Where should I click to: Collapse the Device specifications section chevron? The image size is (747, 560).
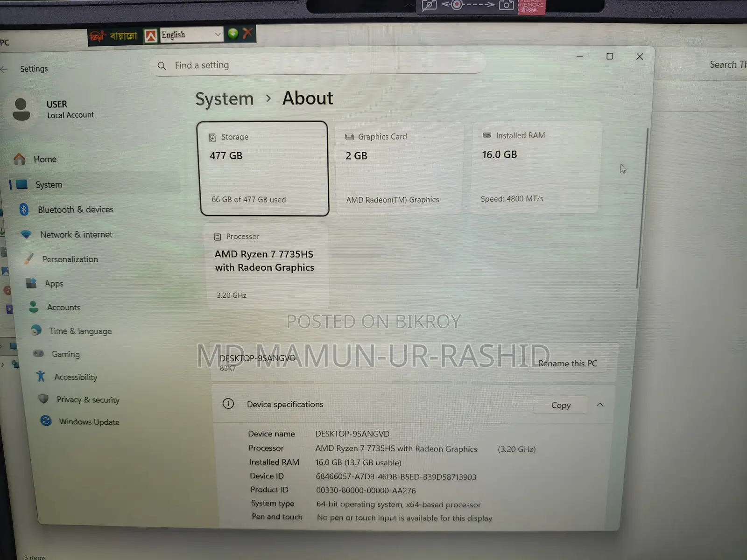[x=600, y=405]
